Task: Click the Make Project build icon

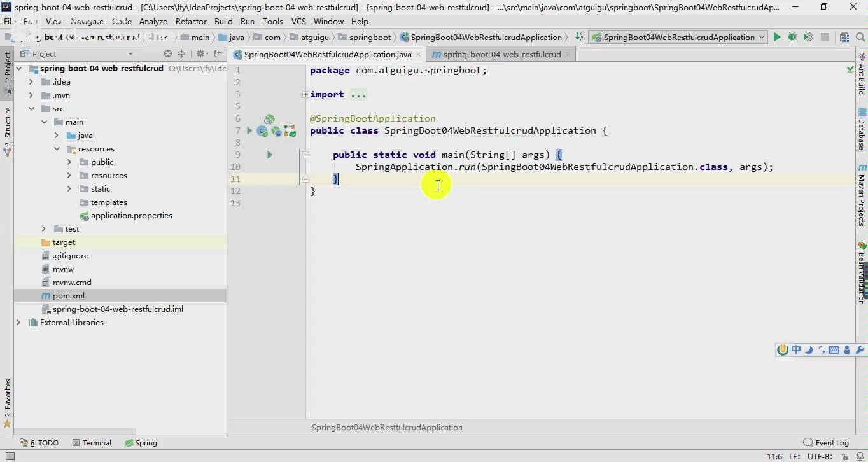Action: pyautogui.click(x=579, y=37)
